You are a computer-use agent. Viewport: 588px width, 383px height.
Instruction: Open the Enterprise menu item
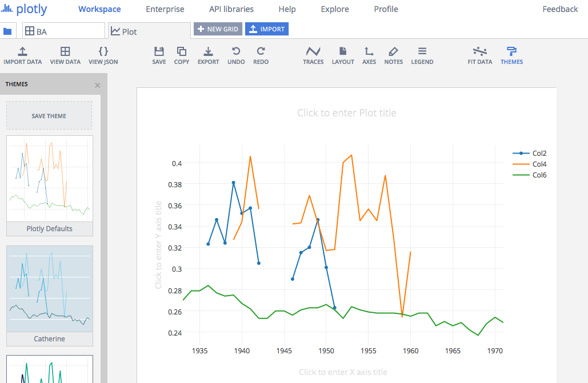coord(165,9)
